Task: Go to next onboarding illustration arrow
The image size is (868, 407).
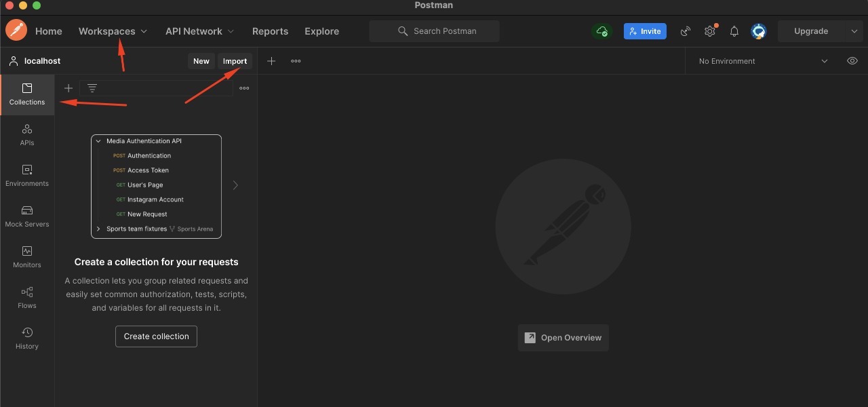Action: (235, 185)
